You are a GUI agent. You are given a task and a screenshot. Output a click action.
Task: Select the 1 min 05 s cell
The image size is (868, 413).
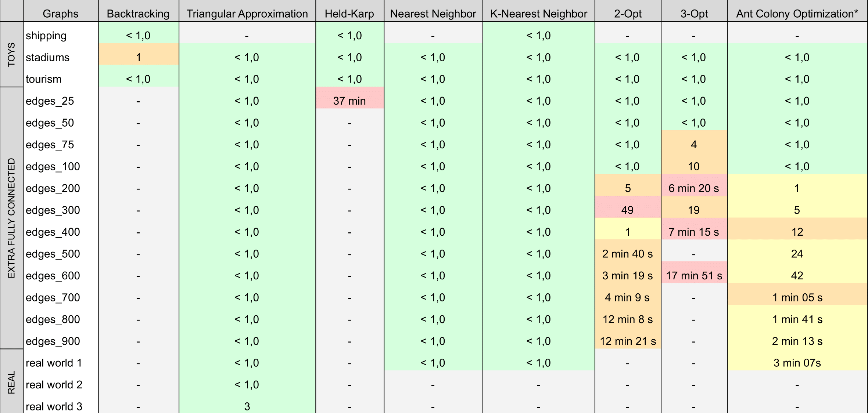coord(797,298)
